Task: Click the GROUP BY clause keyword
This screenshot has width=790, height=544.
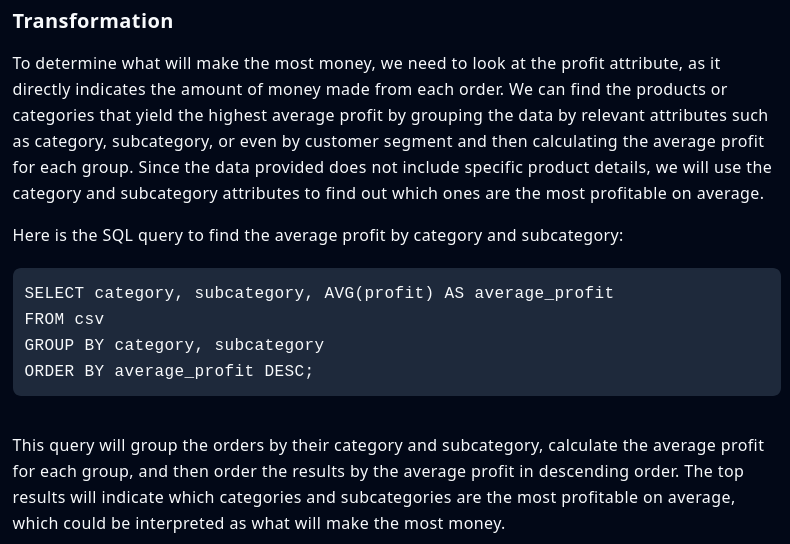Action: pos(64,346)
